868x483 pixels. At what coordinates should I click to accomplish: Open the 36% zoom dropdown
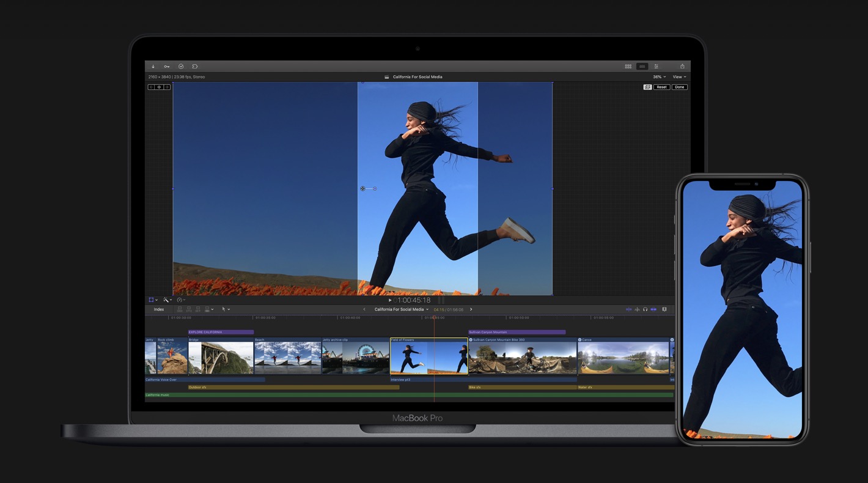659,77
